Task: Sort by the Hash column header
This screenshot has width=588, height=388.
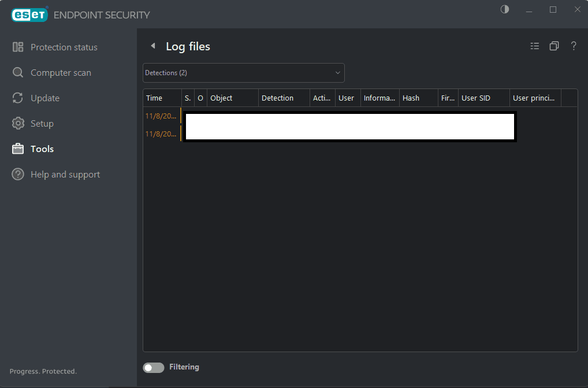Action: [x=419, y=98]
